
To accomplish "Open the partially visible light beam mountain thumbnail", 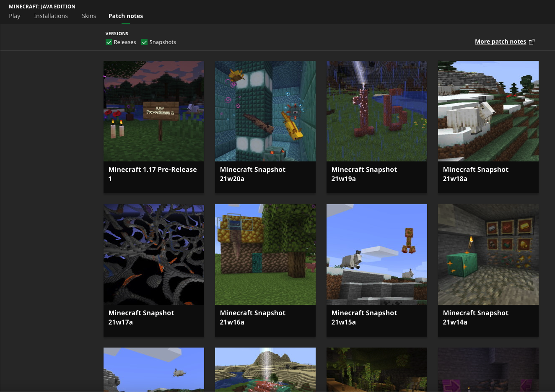I will [x=265, y=369].
